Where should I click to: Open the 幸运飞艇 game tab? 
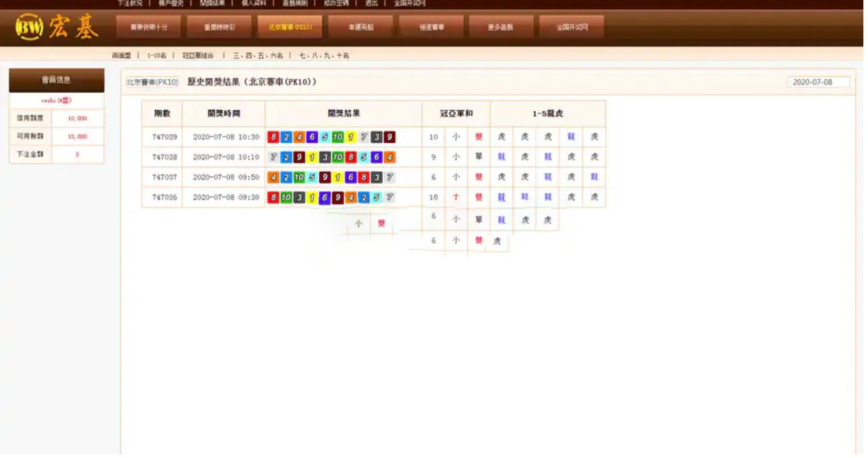click(x=361, y=27)
